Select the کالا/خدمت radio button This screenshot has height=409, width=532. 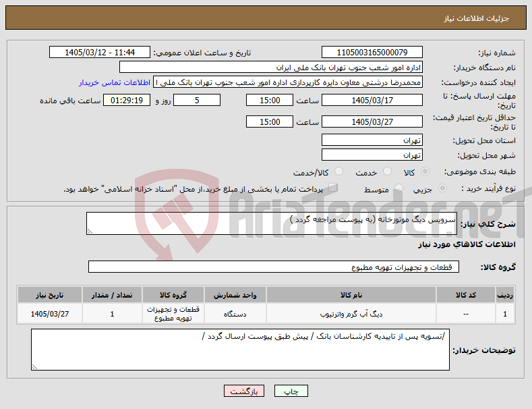point(338,171)
